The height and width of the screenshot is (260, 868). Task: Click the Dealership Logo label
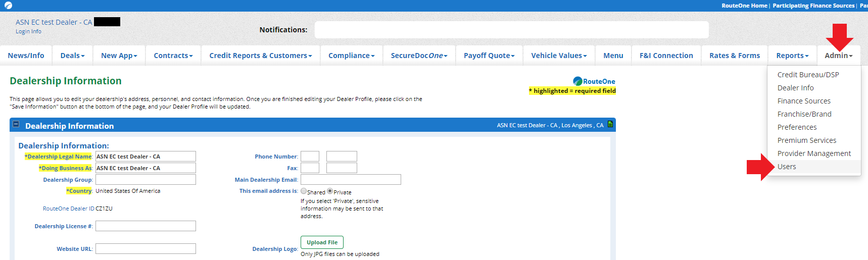(275, 249)
